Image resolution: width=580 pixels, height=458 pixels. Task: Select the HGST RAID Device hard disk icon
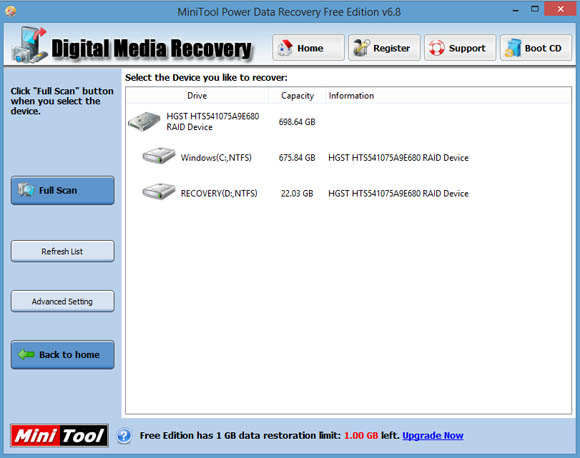click(144, 121)
